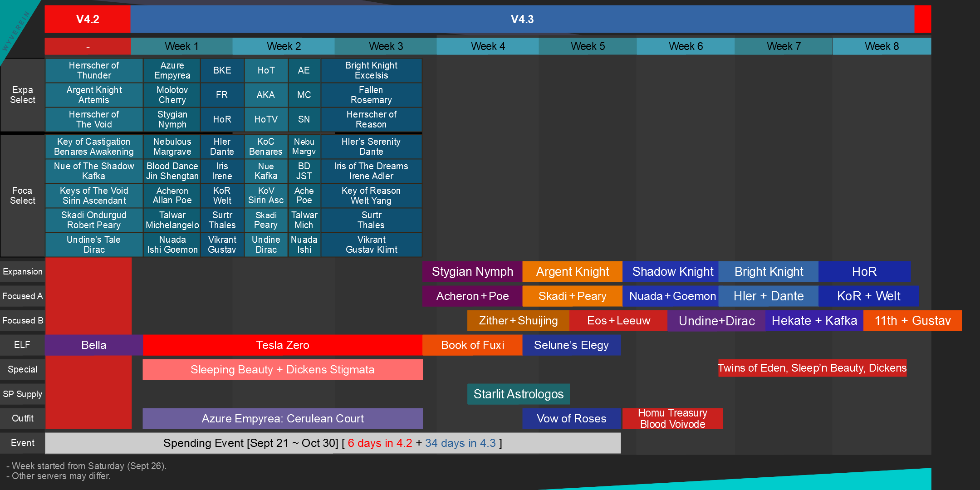Click the Hler + Dante focused bar
The width and height of the screenshot is (980, 490).
coord(769,296)
